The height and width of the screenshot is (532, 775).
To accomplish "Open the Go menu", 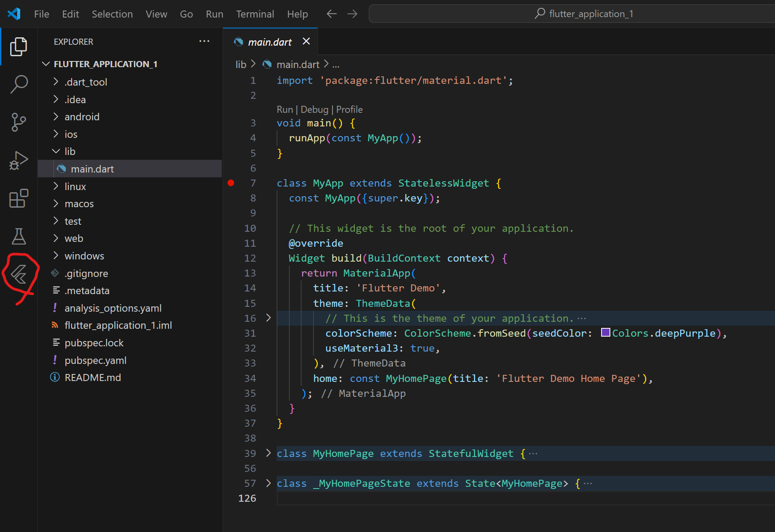I will click(187, 14).
